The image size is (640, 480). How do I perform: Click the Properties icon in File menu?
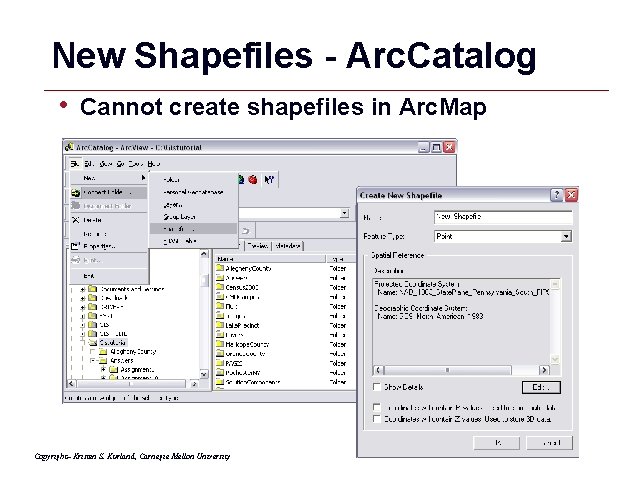click(x=75, y=246)
